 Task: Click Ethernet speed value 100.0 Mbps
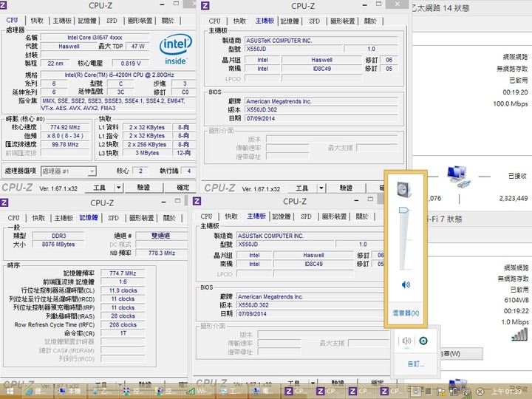511,103
